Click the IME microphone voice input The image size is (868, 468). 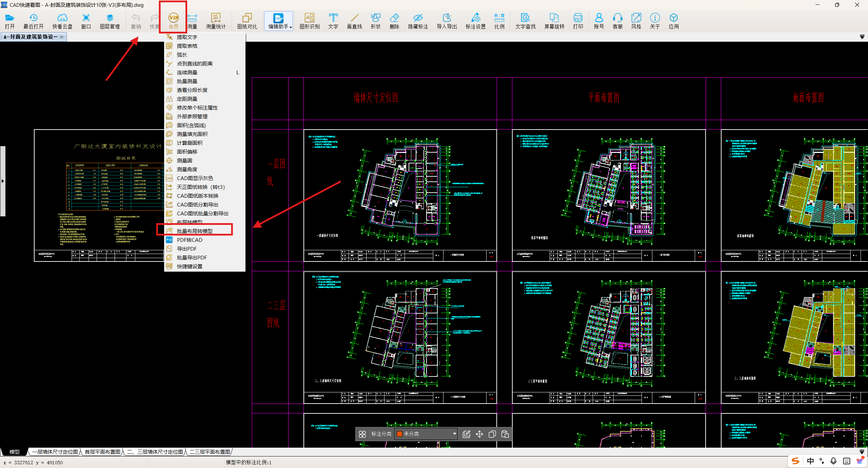coord(833,461)
